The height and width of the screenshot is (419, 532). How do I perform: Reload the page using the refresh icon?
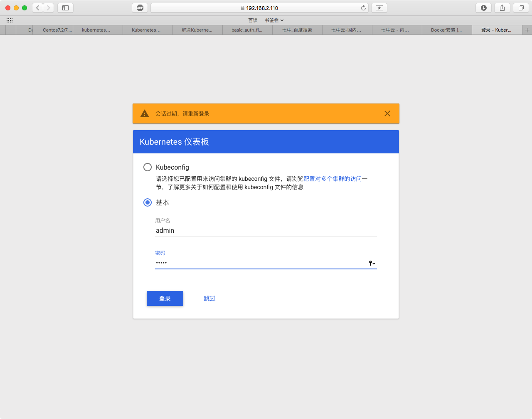point(363,8)
